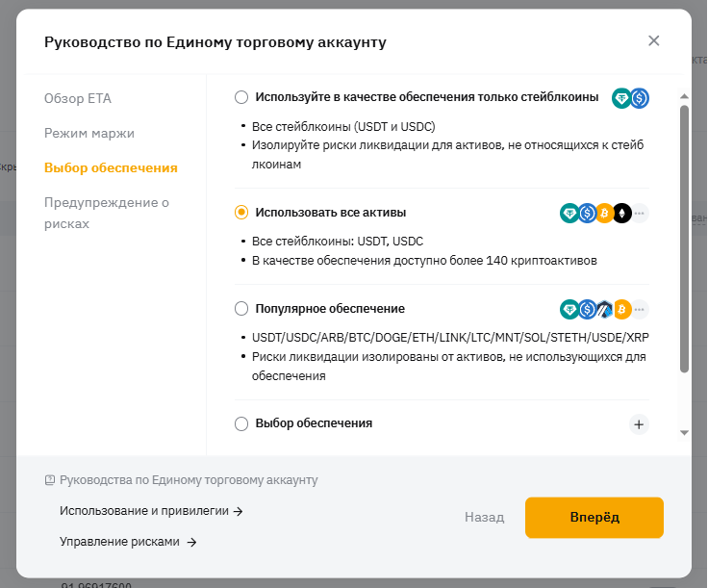Go to 'Предупреждение о рисках' section
Image resolution: width=708 pixels, height=588 pixels.
pos(106,213)
